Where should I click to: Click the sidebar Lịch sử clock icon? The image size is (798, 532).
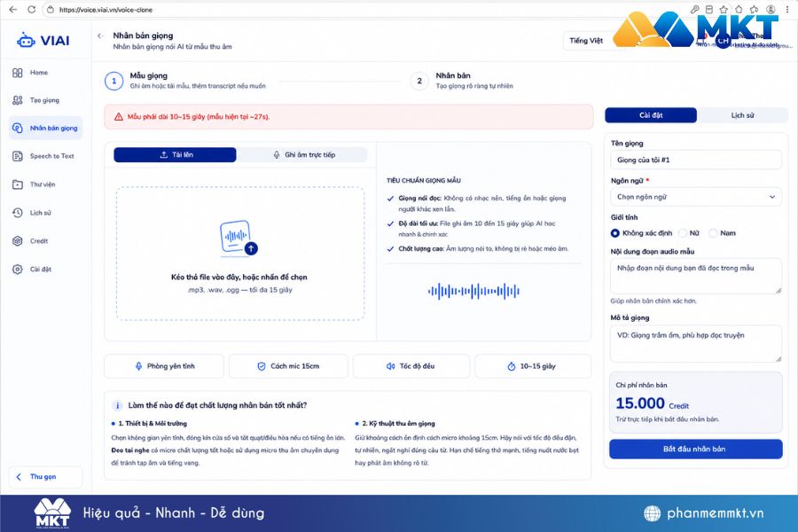[18, 213]
